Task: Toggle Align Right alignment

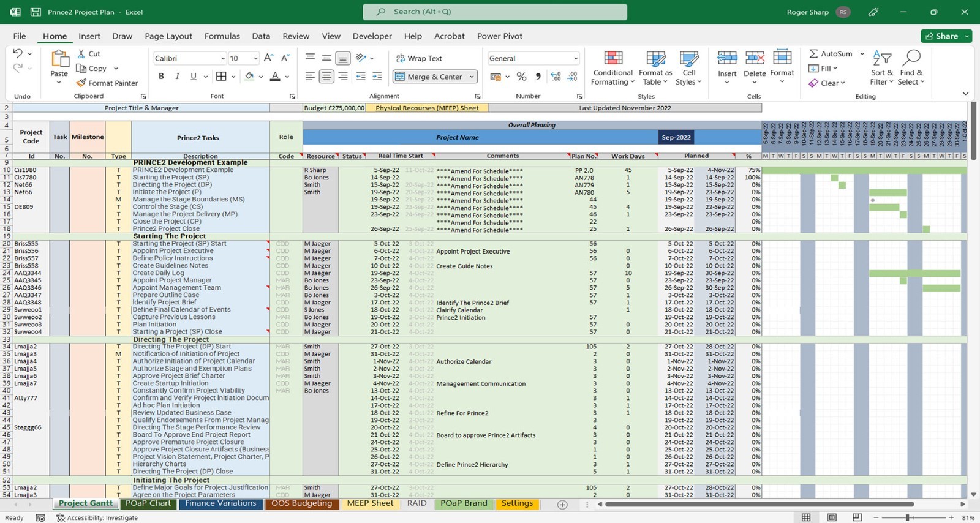Action: point(343,77)
